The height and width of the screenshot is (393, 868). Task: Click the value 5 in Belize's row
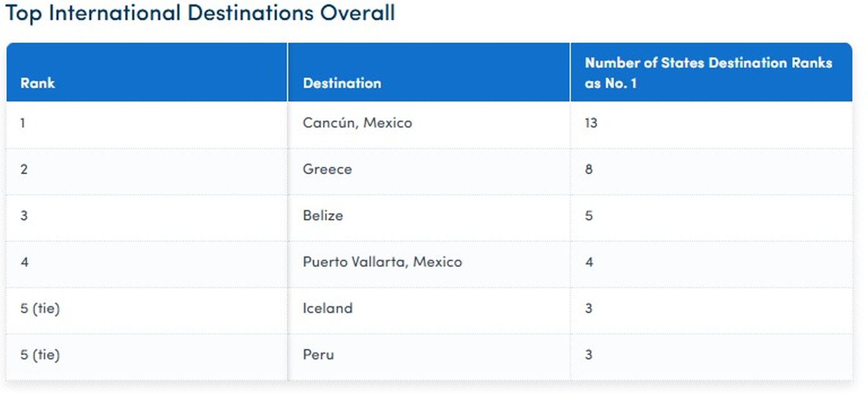pyautogui.click(x=589, y=216)
